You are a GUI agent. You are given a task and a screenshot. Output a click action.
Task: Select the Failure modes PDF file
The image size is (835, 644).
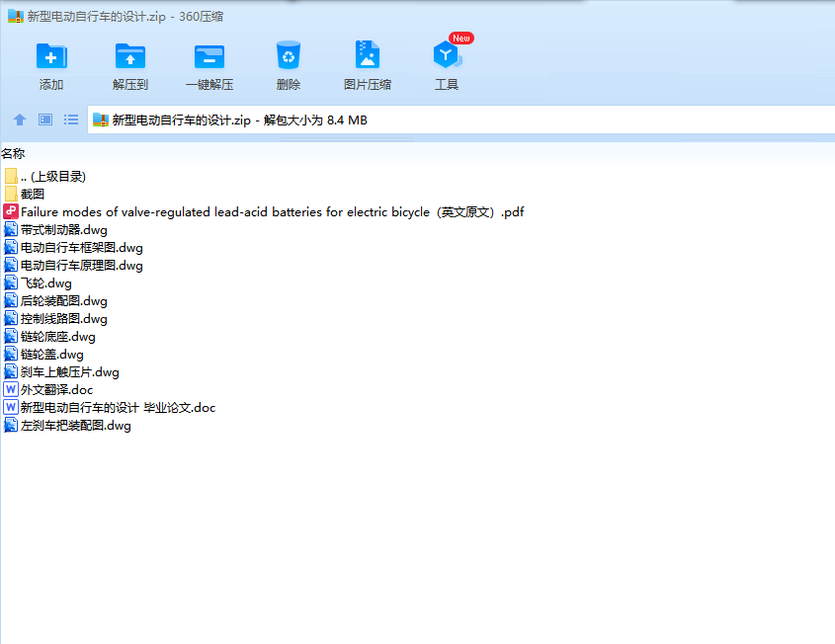(264, 211)
